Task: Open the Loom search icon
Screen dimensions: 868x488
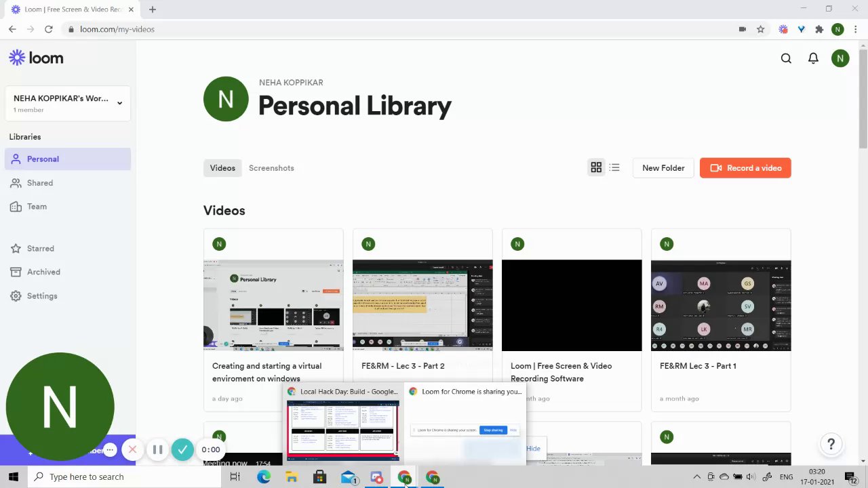Action: 786,58
